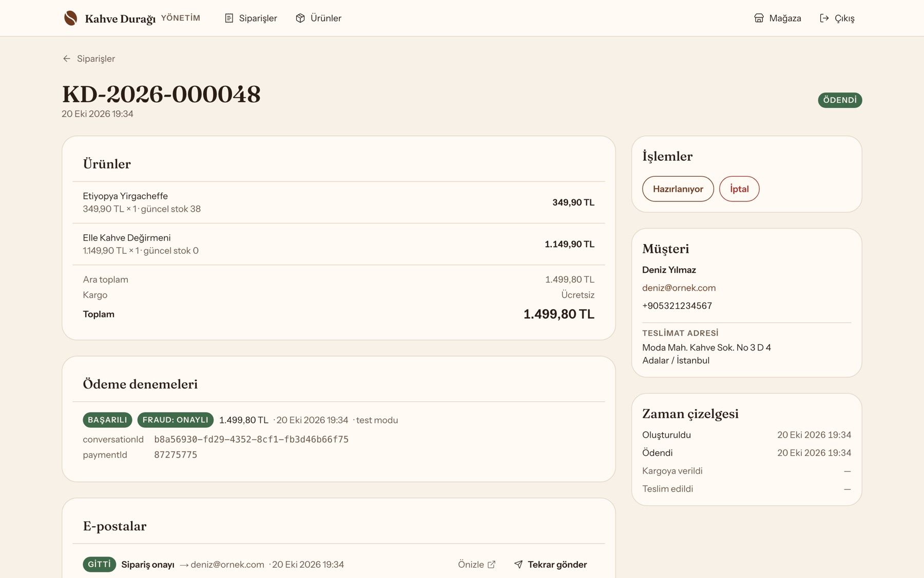
Task: Click the Mağaza storefront icon
Action: (x=759, y=18)
